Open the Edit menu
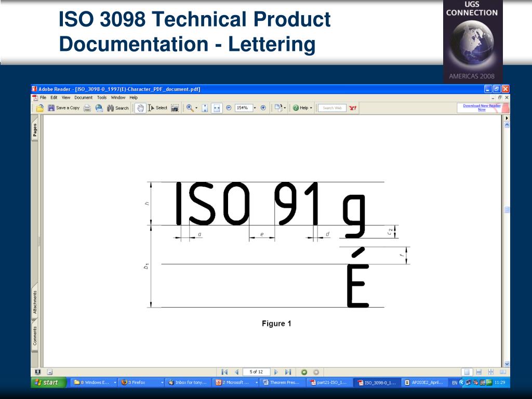This screenshot has height=399, width=532. tap(54, 97)
